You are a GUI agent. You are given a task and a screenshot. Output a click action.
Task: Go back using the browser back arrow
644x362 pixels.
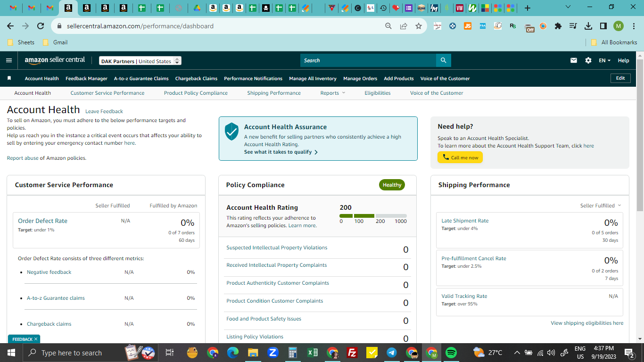11,26
